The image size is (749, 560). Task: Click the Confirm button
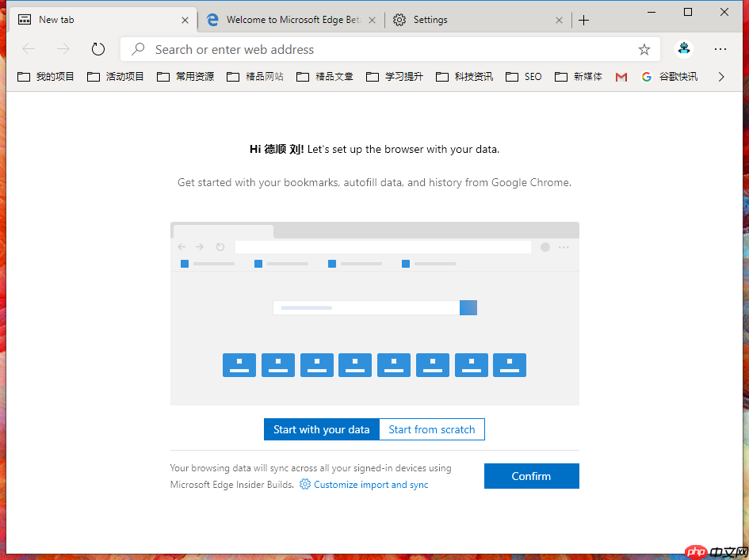(x=531, y=475)
